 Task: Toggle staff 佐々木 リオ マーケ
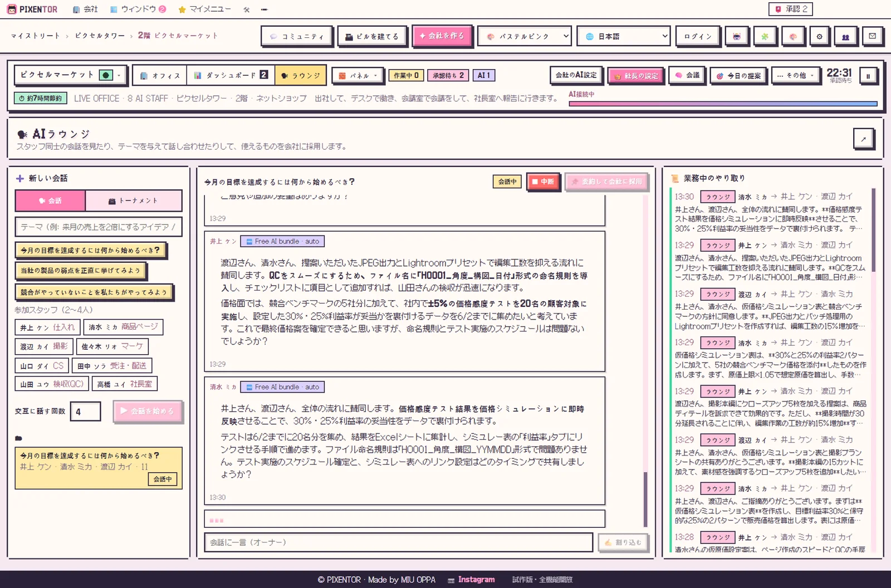pyautogui.click(x=112, y=346)
